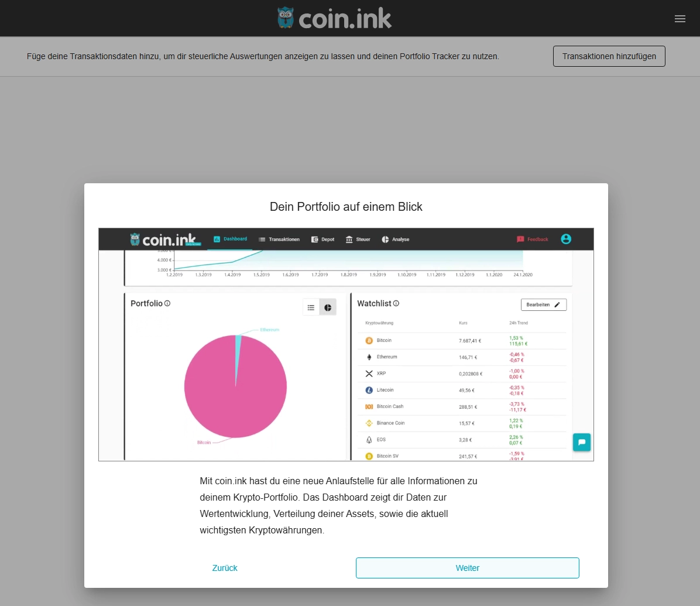Click the Bitcoin label below pie chart
This screenshot has width=700, height=606.
point(204,442)
